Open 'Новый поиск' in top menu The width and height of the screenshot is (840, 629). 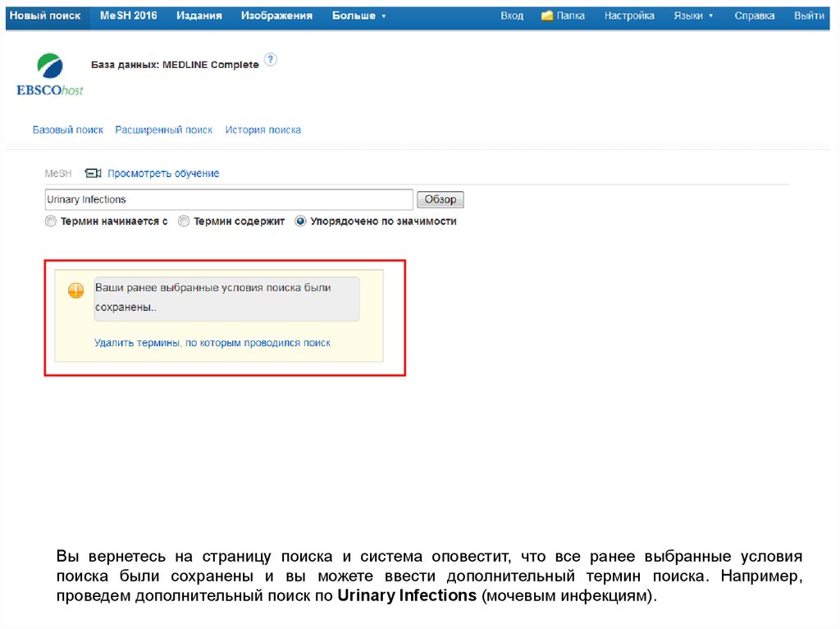pos(44,16)
